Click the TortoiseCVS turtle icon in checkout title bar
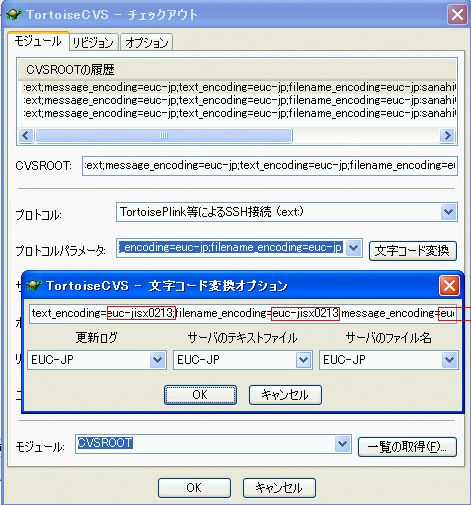The height and width of the screenshot is (505, 471). [14, 15]
